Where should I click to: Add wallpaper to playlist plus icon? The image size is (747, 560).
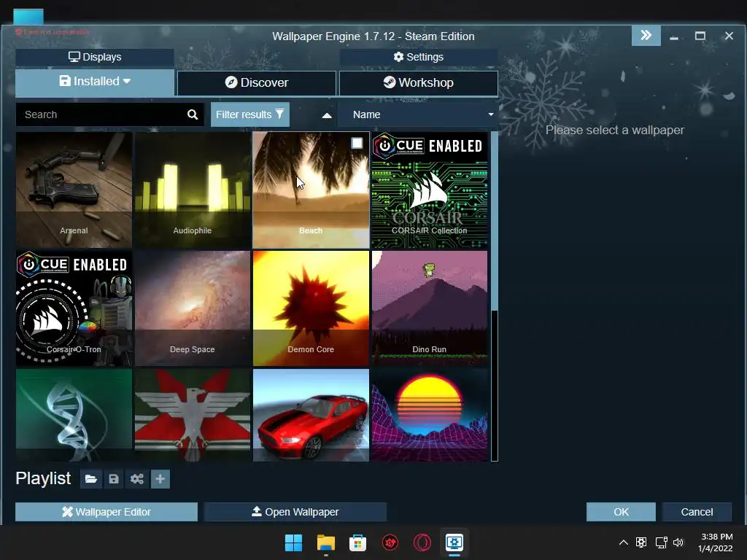[160, 479]
